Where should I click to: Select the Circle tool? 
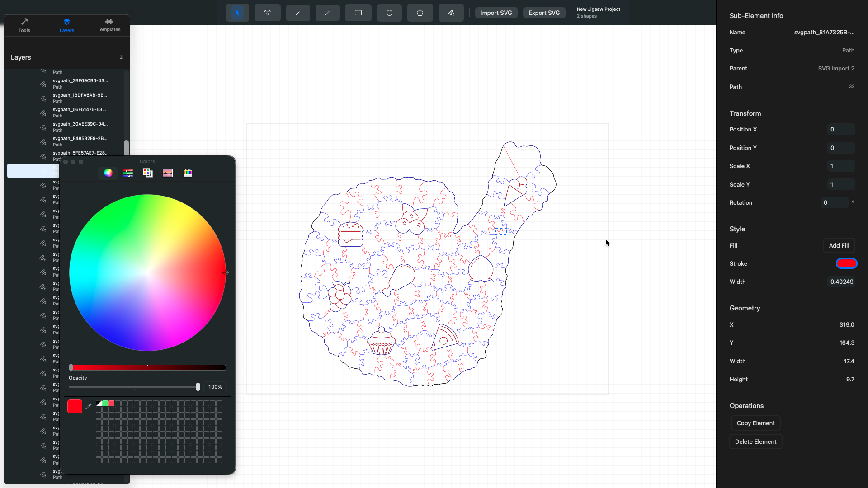pyautogui.click(x=389, y=13)
